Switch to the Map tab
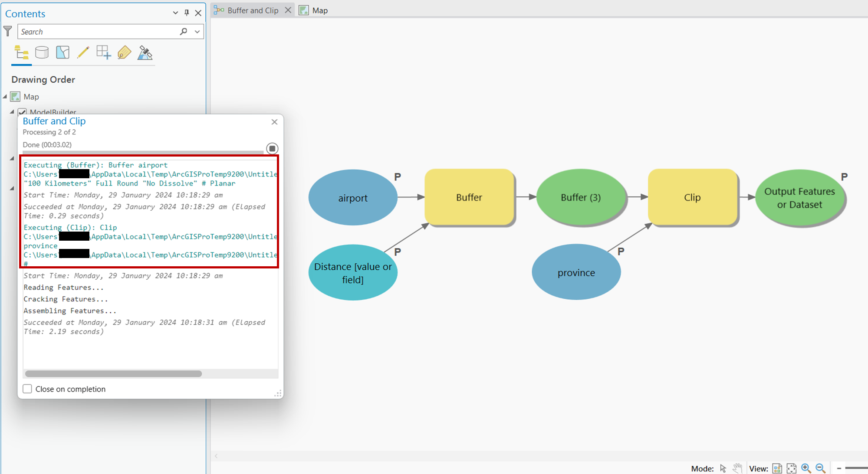Screen dimensions: 868x474 click(319, 10)
